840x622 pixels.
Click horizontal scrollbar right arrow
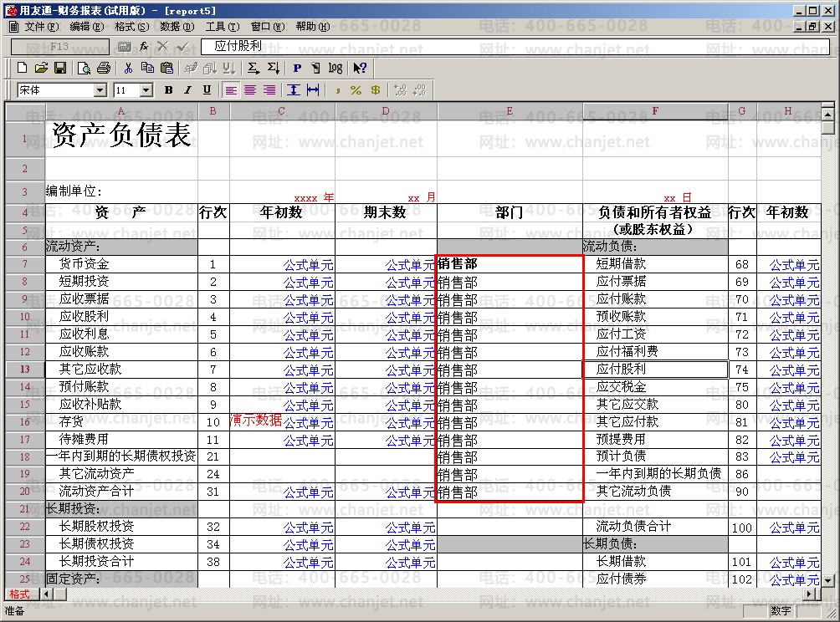(x=810, y=594)
